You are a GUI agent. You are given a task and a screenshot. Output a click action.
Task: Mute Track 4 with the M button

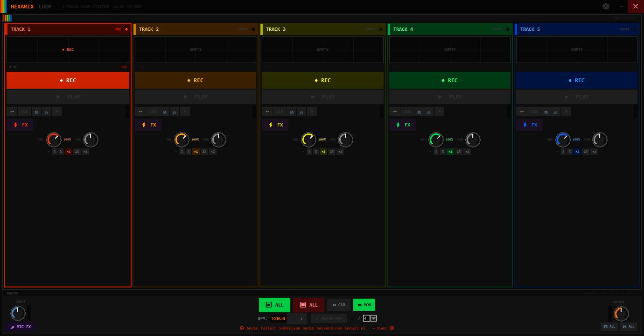[439, 112]
